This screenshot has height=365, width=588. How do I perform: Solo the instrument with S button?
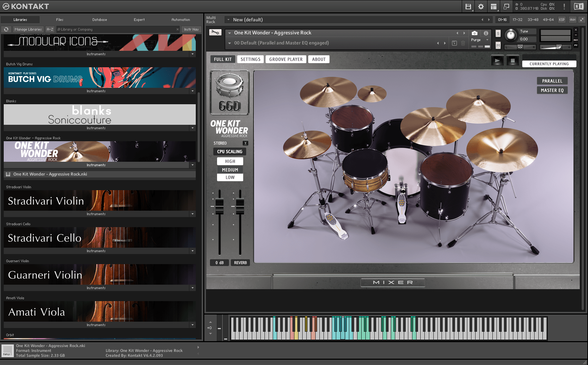(498, 33)
